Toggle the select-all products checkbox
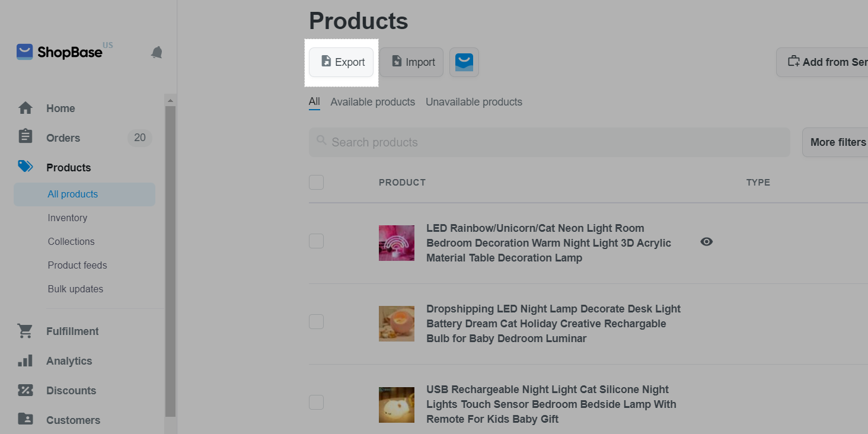The width and height of the screenshot is (868, 434). [x=317, y=182]
